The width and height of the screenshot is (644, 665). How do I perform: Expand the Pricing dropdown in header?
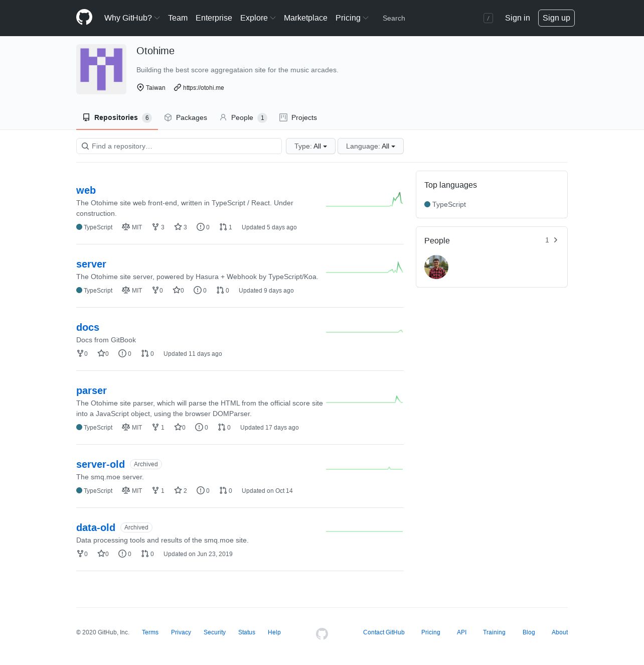click(x=352, y=18)
